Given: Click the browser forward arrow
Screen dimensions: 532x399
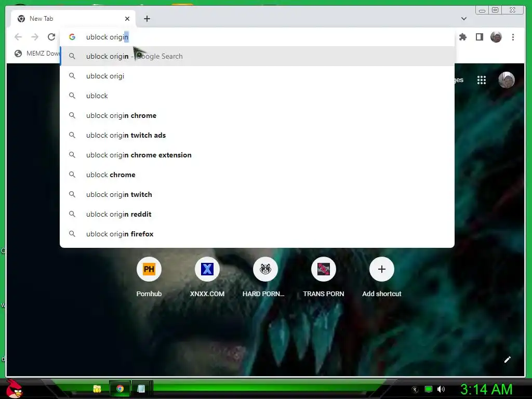Looking at the screenshot, I should pyautogui.click(x=35, y=37).
